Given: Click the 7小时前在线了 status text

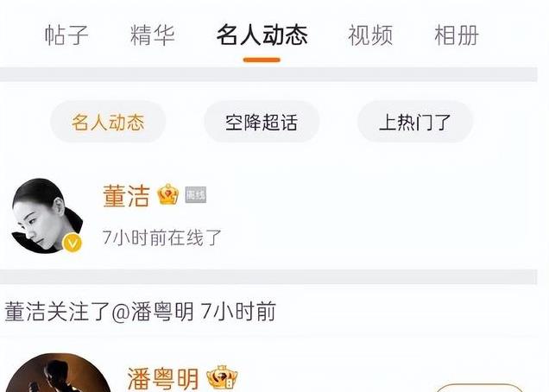Looking at the screenshot, I should pyautogui.click(x=162, y=237).
